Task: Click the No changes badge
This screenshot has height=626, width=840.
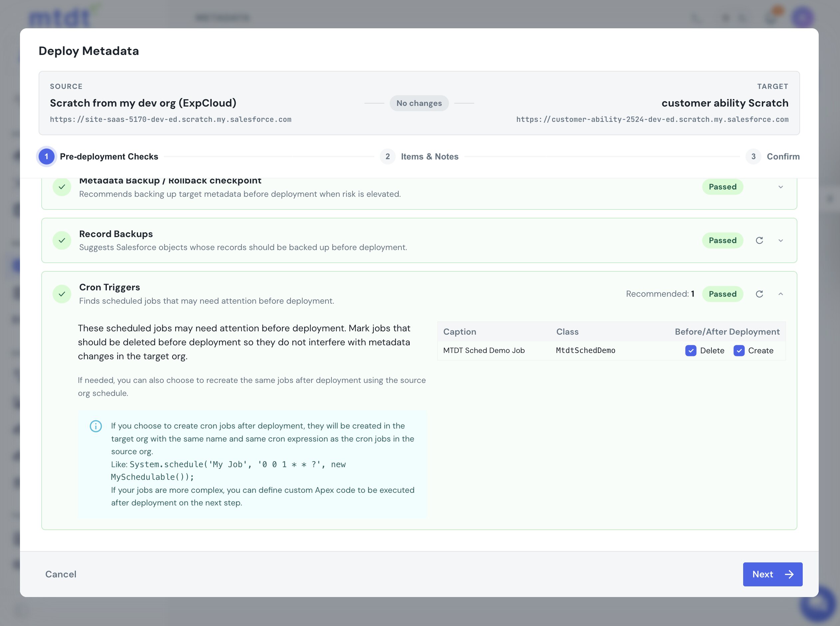Action: coord(419,103)
